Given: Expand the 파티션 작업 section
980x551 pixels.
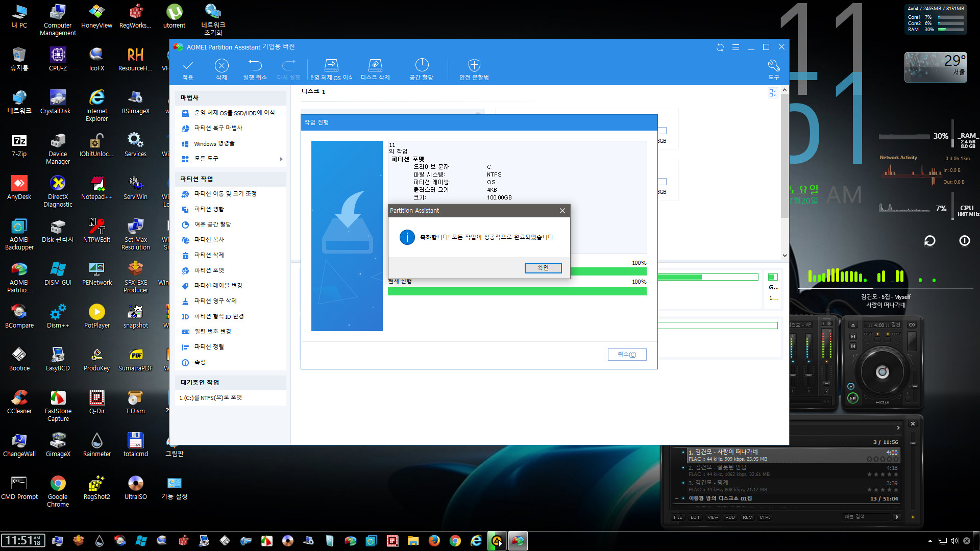Looking at the screenshot, I should tap(232, 178).
